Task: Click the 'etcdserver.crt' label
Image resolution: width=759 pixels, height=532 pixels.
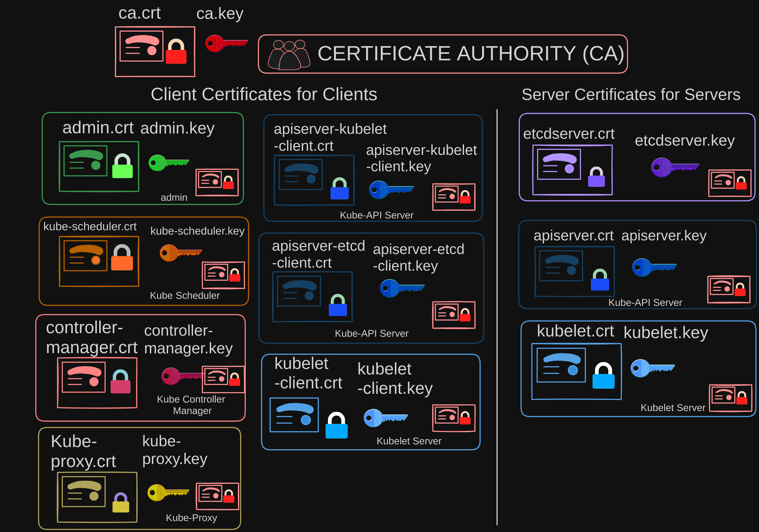Action: coord(569,134)
